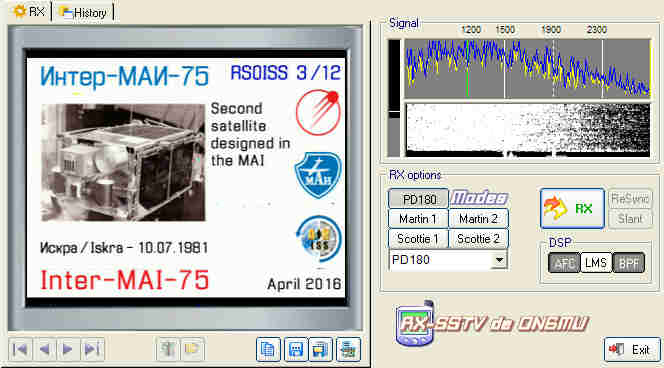Toggle the BPF DSP filter
The image size is (664, 368).
[629, 263]
